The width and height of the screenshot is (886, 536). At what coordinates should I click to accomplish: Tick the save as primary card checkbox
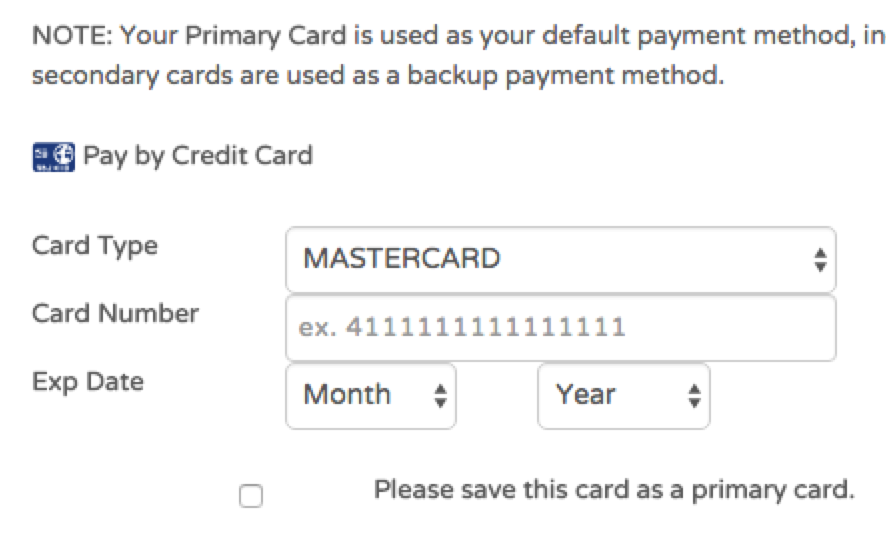coord(251,496)
